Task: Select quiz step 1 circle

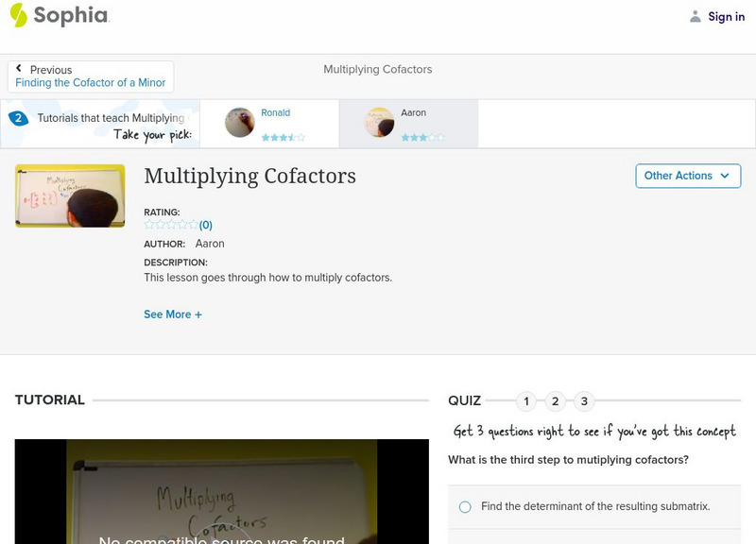Action: 526,400
